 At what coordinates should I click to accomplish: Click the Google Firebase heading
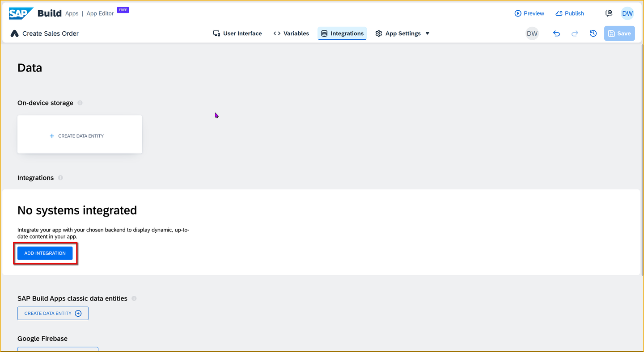coord(42,339)
